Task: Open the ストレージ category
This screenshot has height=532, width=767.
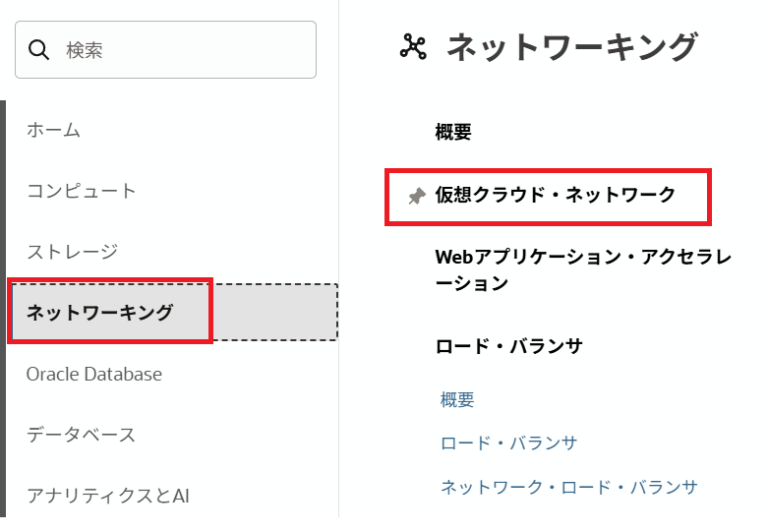Action: click(x=72, y=252)
